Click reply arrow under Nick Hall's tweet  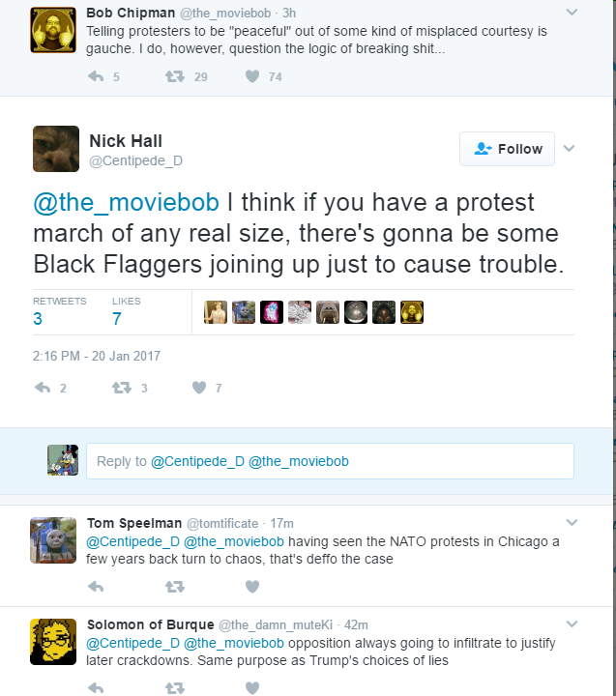tap(43, 388)
